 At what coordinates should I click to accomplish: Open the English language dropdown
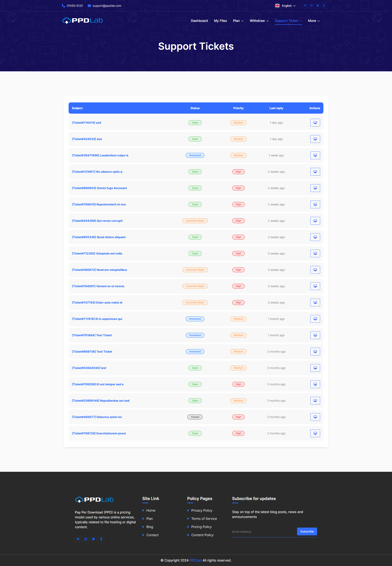click(285, 6)
